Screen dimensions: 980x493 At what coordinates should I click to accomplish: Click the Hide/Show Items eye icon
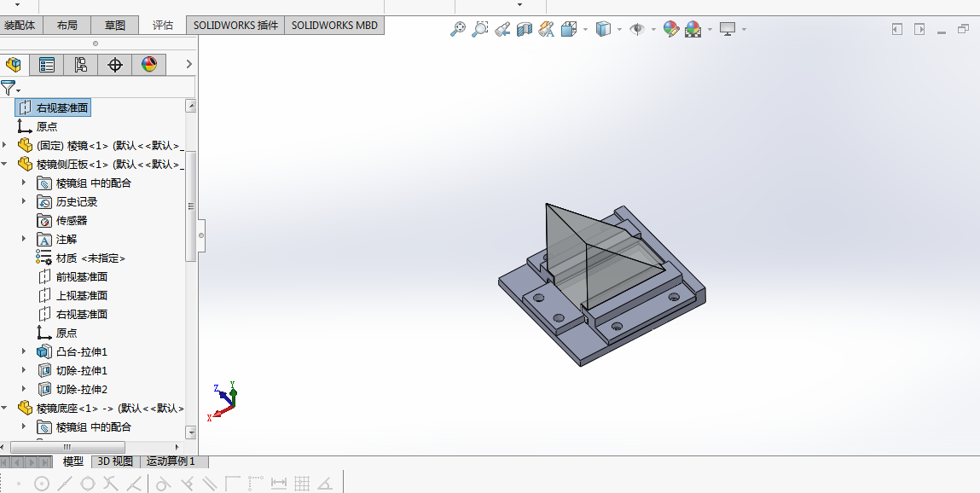[x=637, y=29]
